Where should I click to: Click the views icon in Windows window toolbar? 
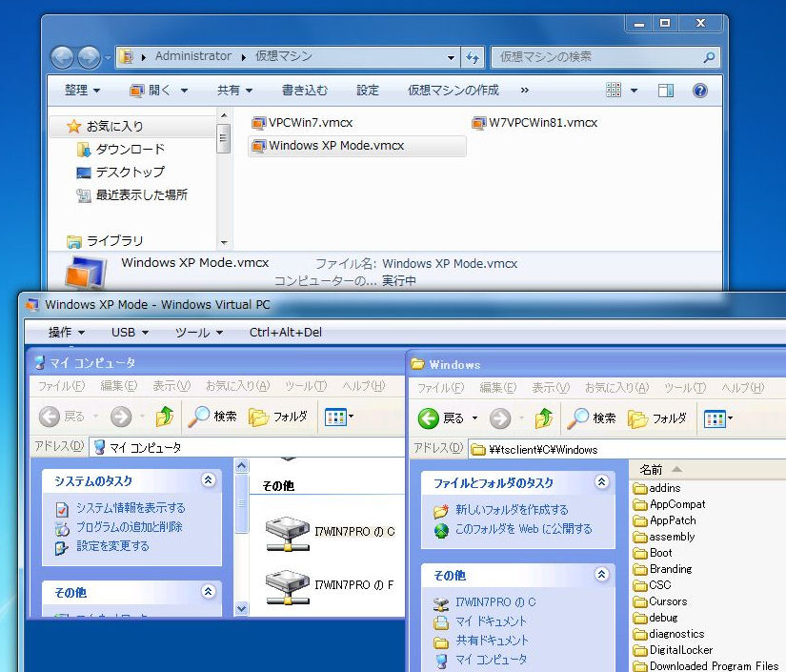[714, 418]
